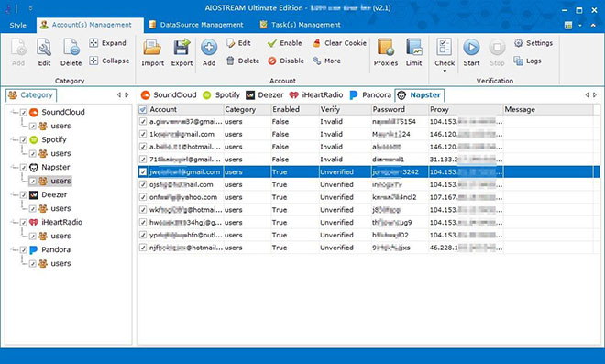Screen dimensions: 605x364
Task: Clear Cookie for the selected account
Action: [339, 43]
